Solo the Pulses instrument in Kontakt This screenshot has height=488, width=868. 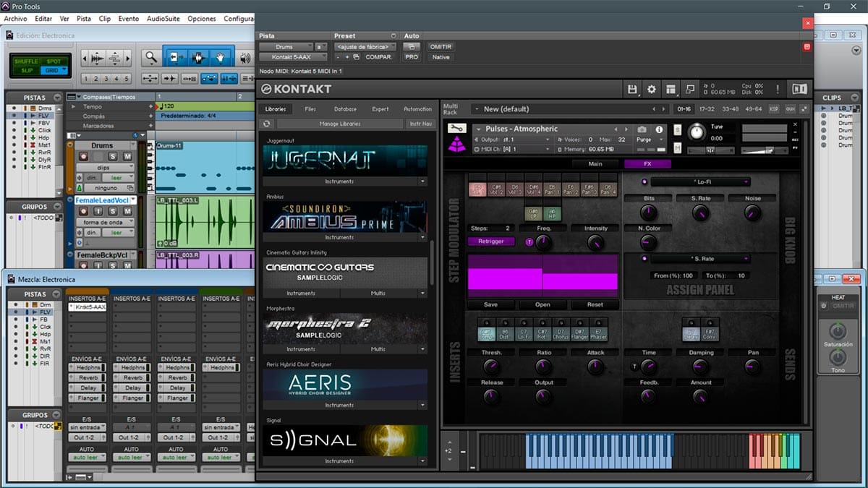click(x=678, y=129)
